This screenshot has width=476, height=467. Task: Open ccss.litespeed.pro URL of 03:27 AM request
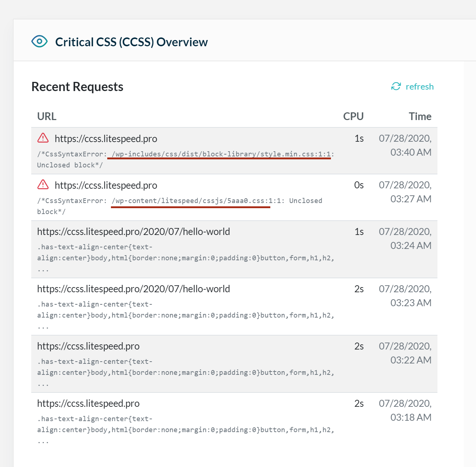pos(106,185)
